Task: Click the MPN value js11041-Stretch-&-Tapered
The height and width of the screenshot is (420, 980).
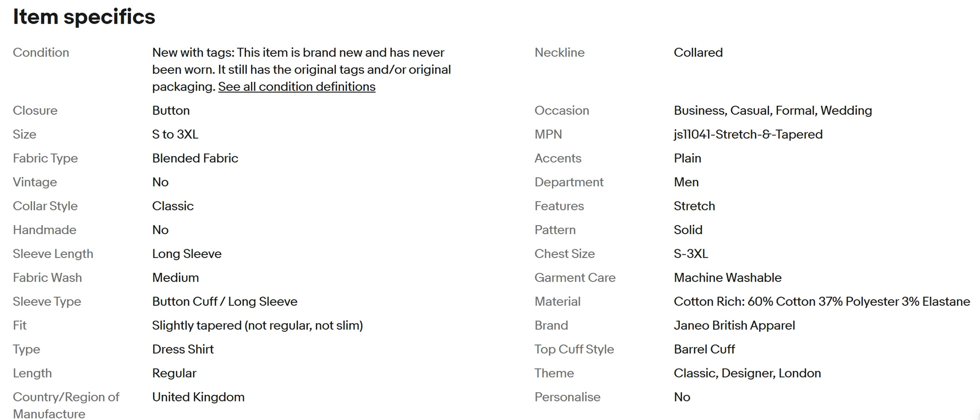Action: [x=748, y=134]
